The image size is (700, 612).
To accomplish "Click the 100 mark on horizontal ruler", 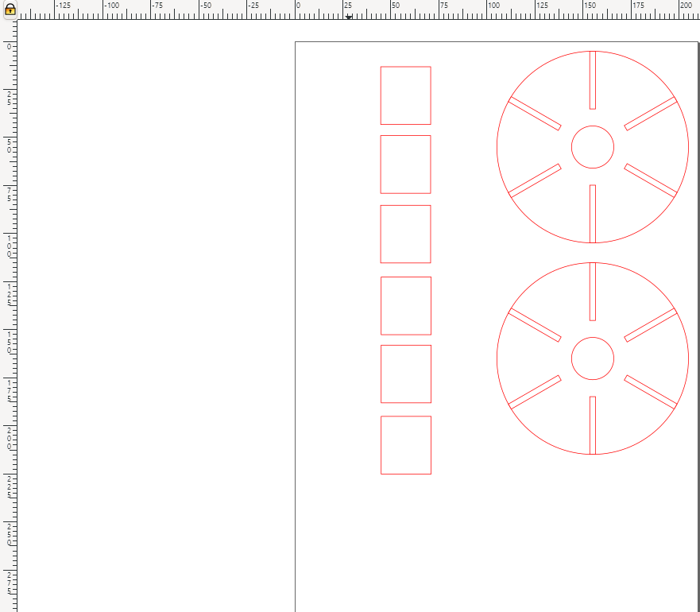I will [x=493, y=6].
